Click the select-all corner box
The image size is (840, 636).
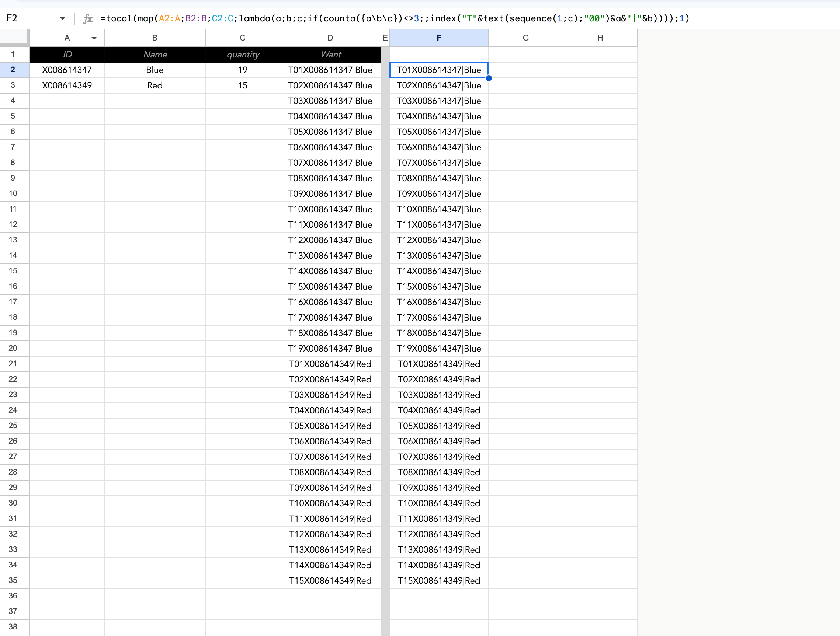(14, 38)
